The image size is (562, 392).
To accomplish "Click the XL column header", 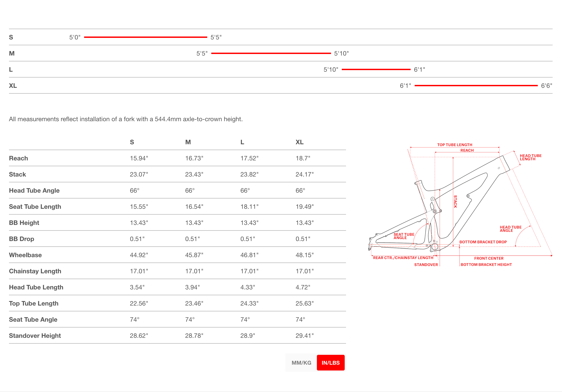I will (299, 142).
